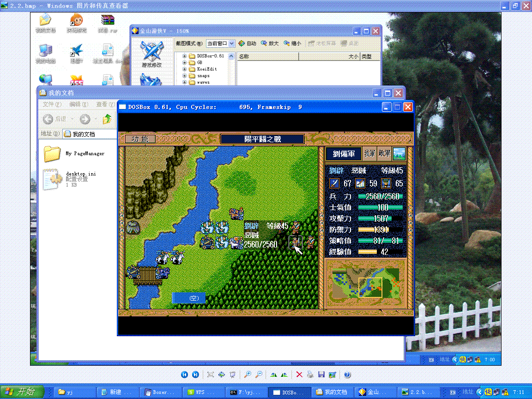Click the 經驗值 42 bar
The image size is (532, 399).
(x=381, y=252)
